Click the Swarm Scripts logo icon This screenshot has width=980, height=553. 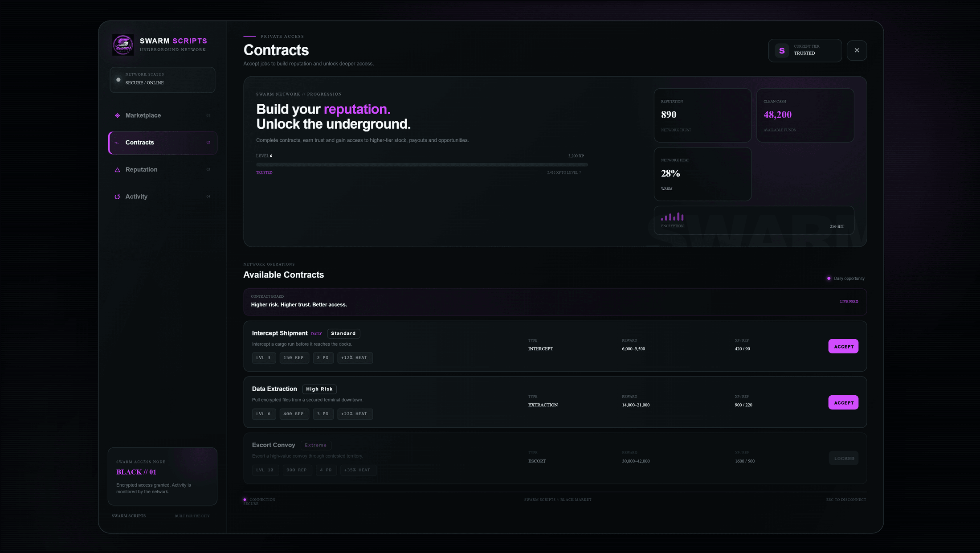[x=122, y=45]
